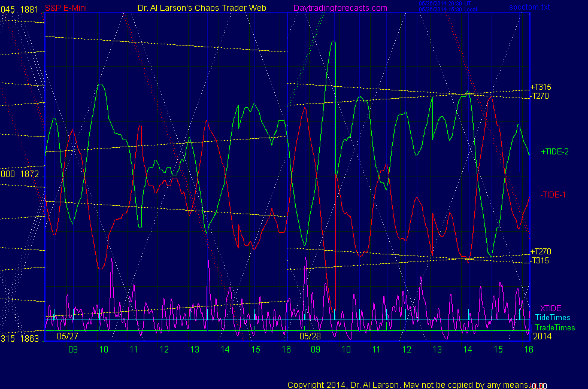This screenshot has height=389, width=588.
Task: Click the '045 1881' price label
Action: pyautogui.click(x=20, y=10)
